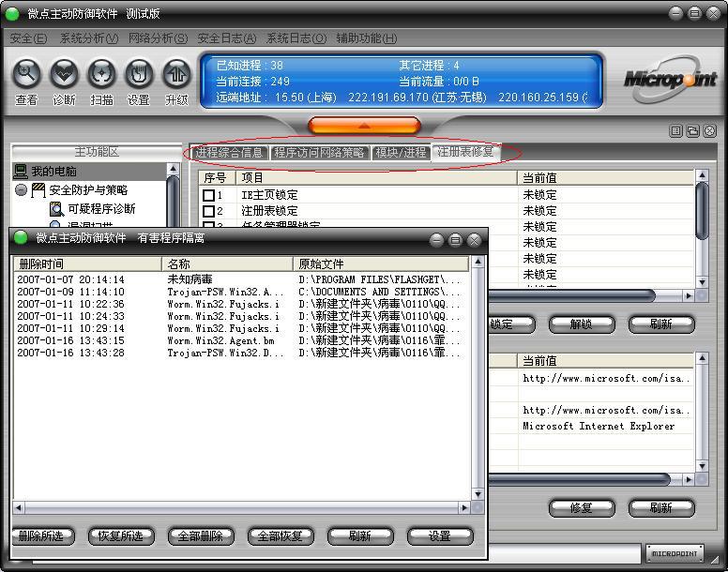
Task: Launch the 诊断 diagnosis heart icon
Action: pyautogui.click(x=64, y=74)
